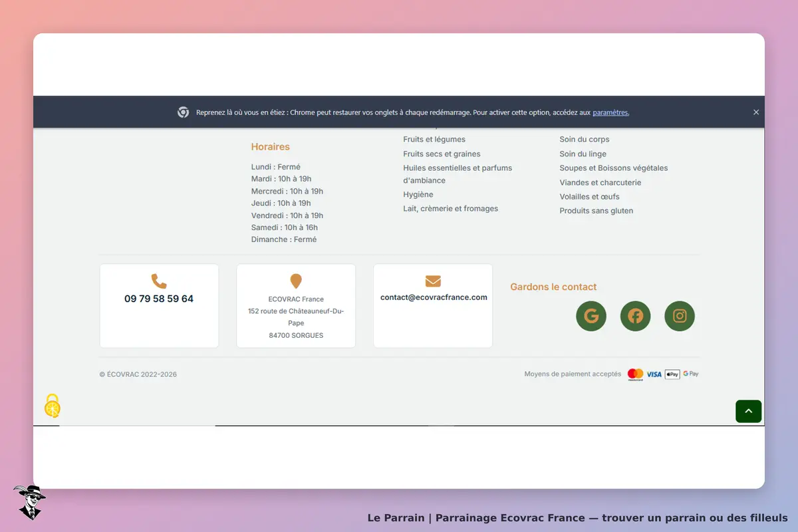Click the ECOVRAC France address title
Viewport: 798px width, 532px height.
click(296, 299)
